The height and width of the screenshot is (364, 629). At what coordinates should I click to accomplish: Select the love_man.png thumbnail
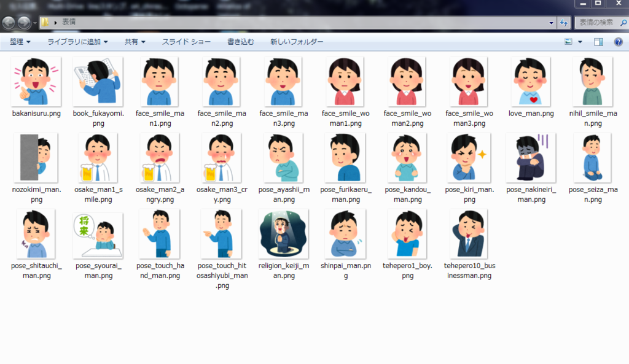tap(530, 82)
